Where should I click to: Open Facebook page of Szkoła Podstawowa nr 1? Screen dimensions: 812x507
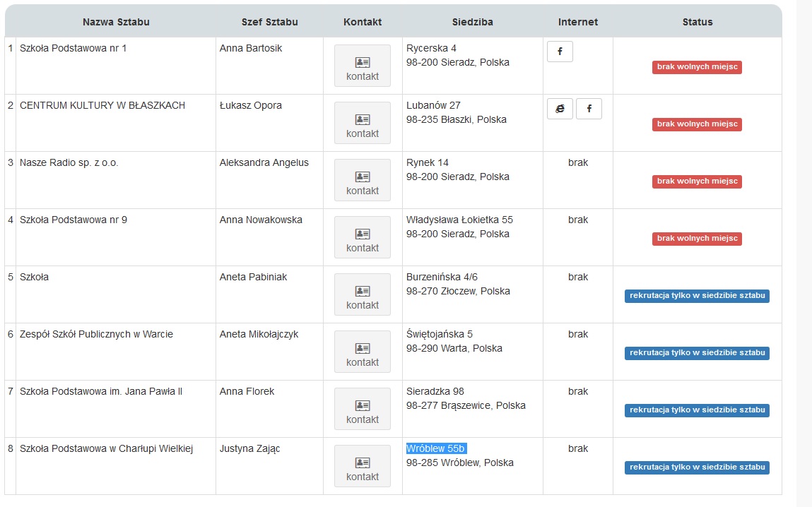tap(560, 52)
